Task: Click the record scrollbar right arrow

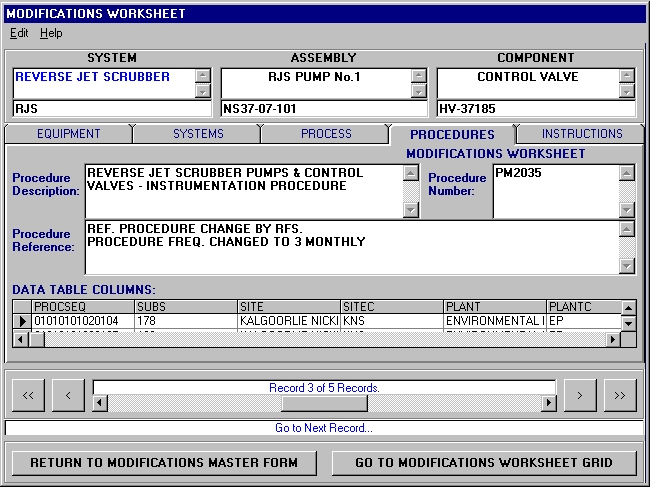Action: coord(548,402)
